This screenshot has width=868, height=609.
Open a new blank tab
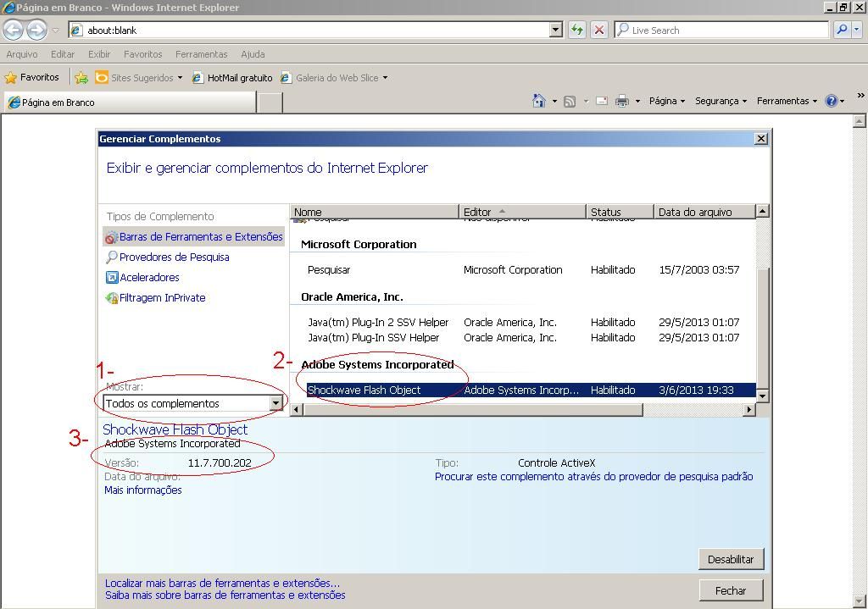click(270, 102)
